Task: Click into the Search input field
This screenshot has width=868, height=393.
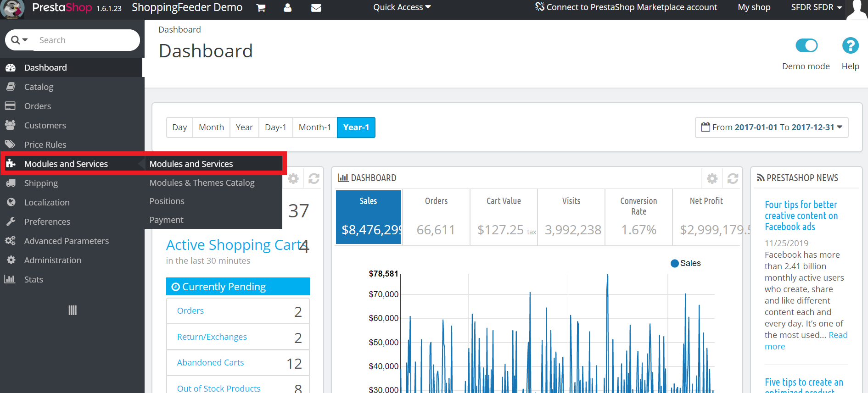Action: pos(87,40)
